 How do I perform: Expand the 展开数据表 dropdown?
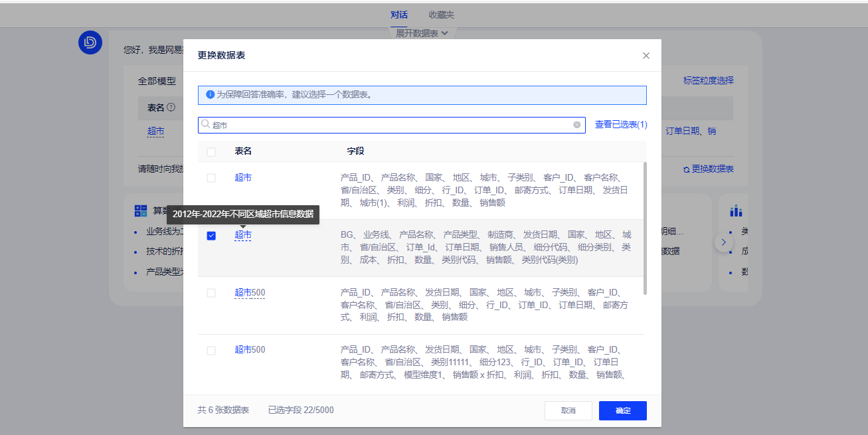pos(422,33)
